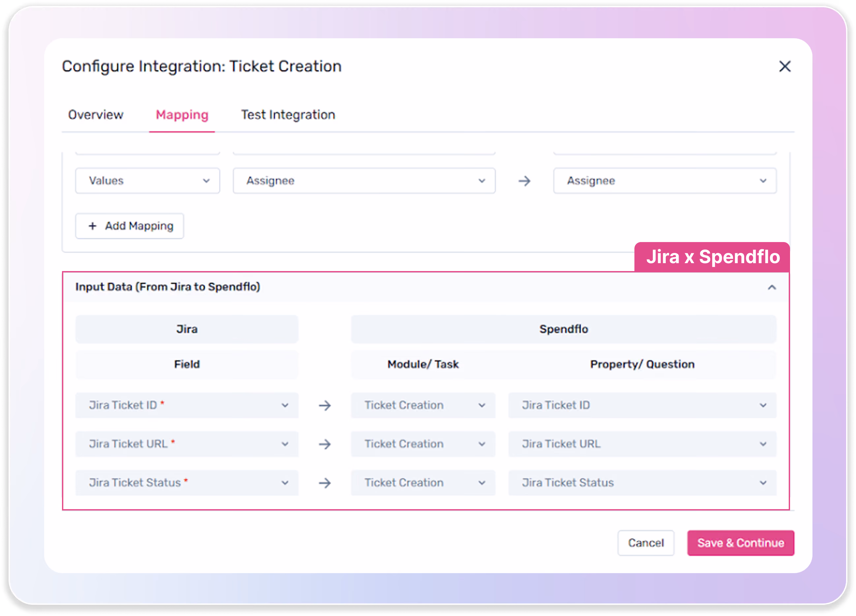Screen dimensions: 856x616
Task: Click the arrow next to Jira Ticket ID
Action: coord(324,405)
